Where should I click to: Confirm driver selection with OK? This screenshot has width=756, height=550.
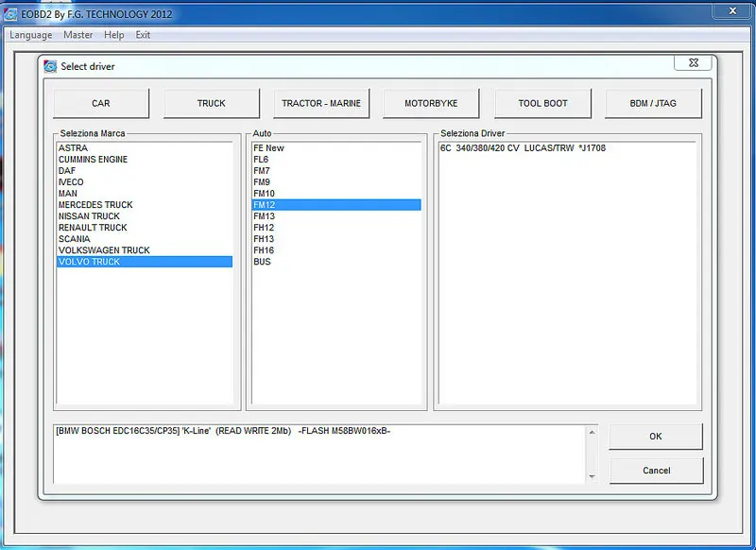[x=656, y=436]
